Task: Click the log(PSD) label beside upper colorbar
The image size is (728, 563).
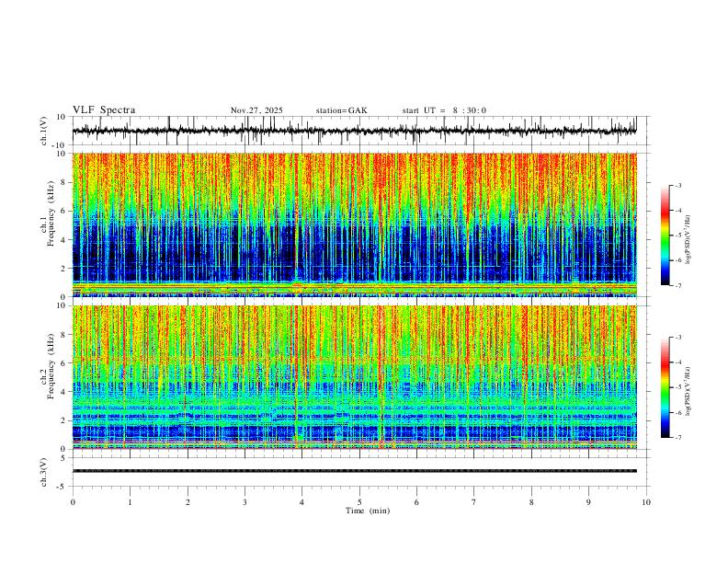Action: (688, 239)
